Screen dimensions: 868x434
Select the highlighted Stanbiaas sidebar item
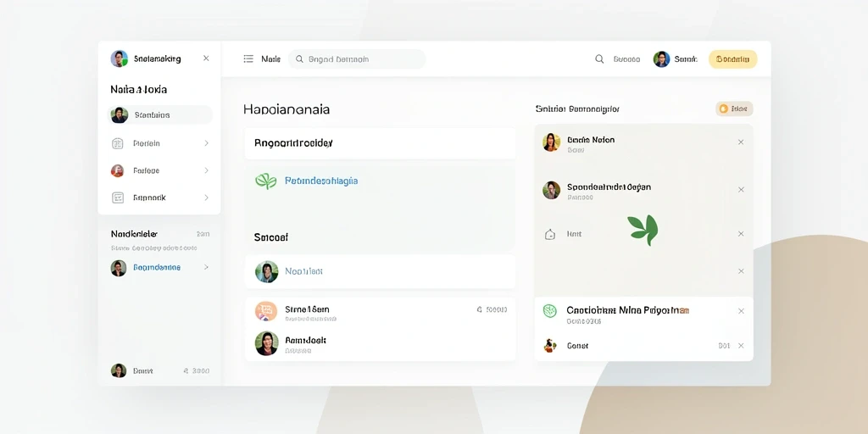point(159,115)
